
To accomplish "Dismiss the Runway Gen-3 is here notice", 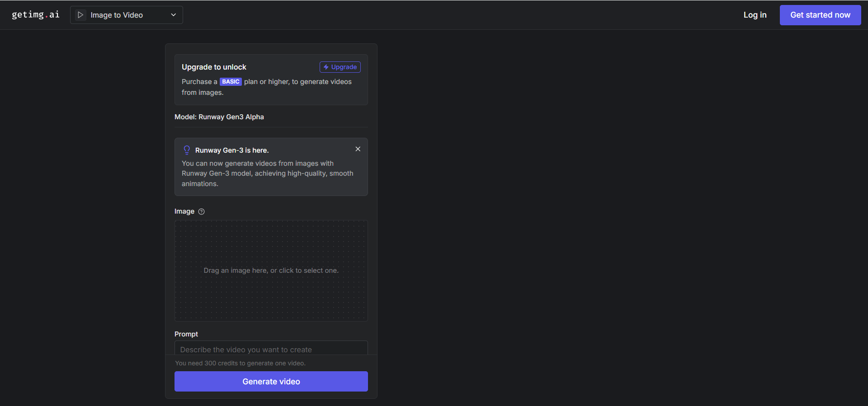I will pyautogui.click(x=358, y=149).
